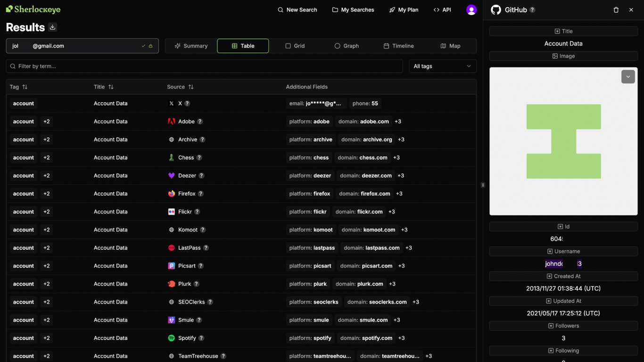Click the help icon beside X source
This screenshot has width=644, height=362.
(x=187, y=103)
